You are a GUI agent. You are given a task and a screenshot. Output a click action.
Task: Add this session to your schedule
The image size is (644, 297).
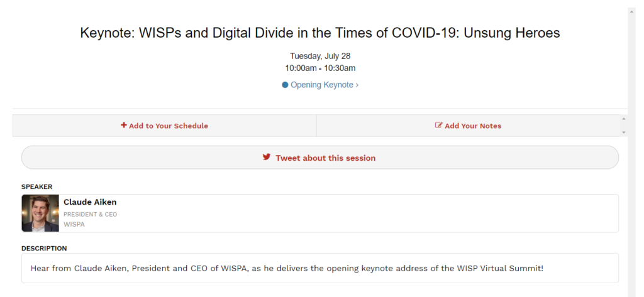[164, 126]
